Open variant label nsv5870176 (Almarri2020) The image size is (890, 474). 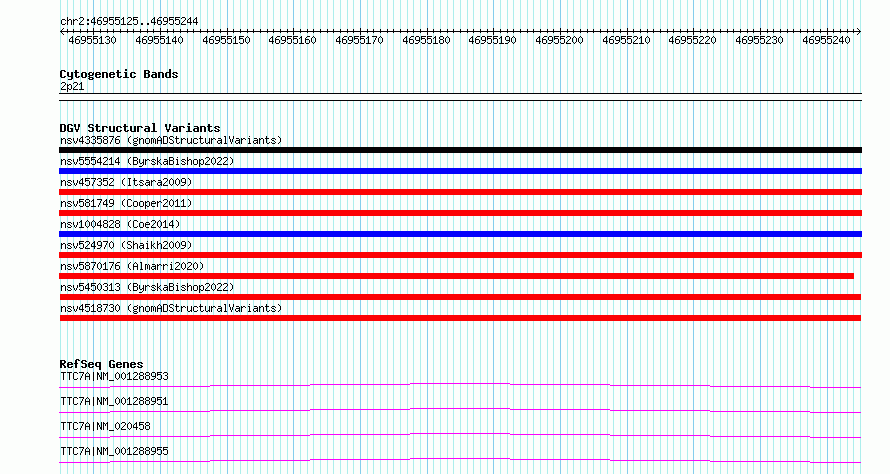tap(132, 266)
